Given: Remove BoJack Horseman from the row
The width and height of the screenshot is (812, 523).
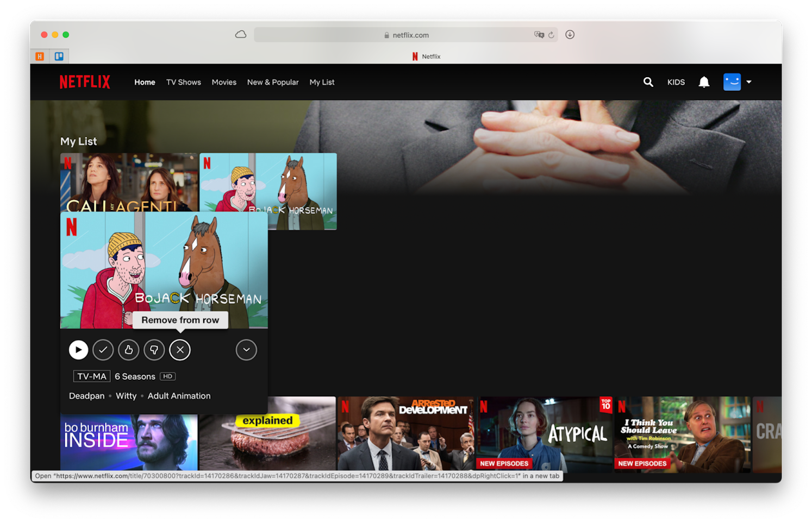Looking at the screenshot, I should tap(180, 350).
